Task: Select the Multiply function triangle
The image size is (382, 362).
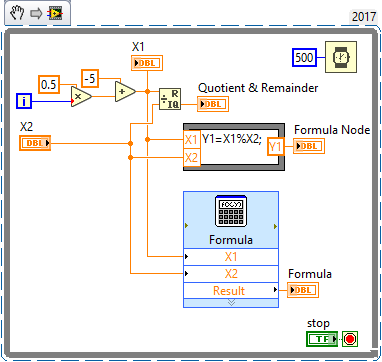Action: (81, 97)
